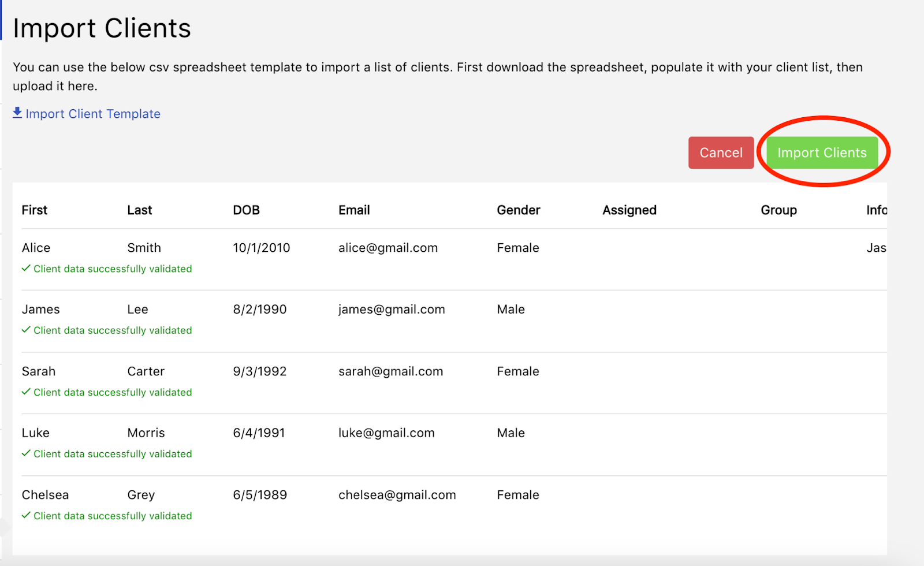Image resolution: width=924 pixels, height=566 pixels.
Task: Open the Import Client Template link
Action: [x=92, y=114]
